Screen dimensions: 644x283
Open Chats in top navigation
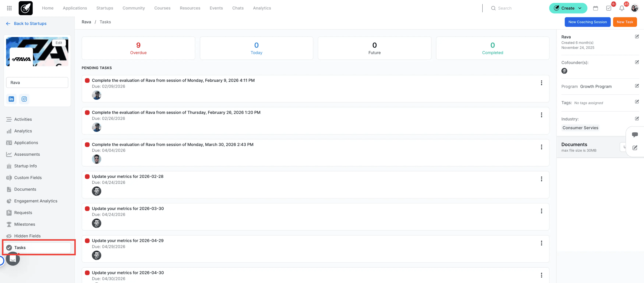click(238, 8)
